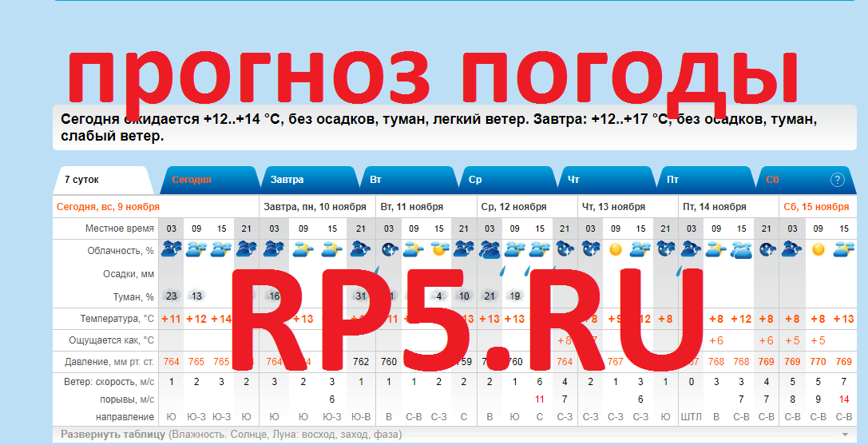
Task: Click Thursday 03:00 cloudiness icon
Action: [591, 249]
